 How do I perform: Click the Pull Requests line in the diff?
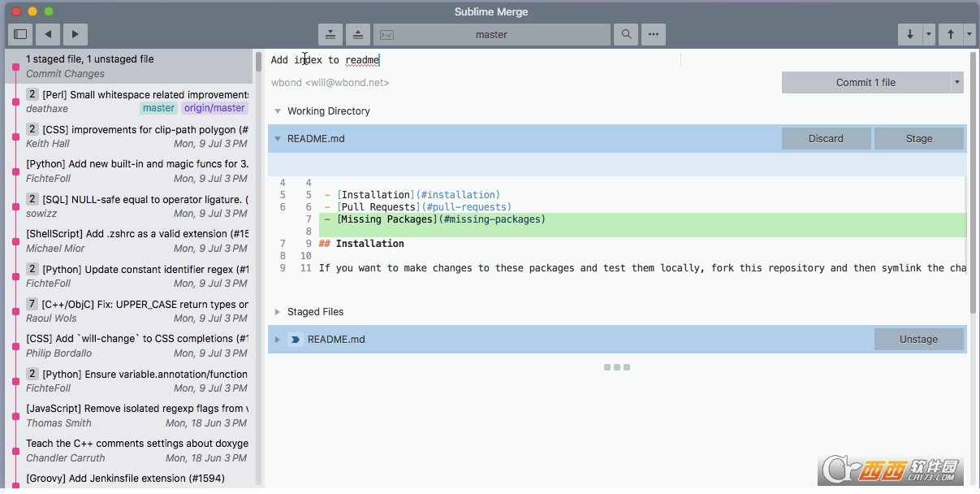tap(417, 207)
